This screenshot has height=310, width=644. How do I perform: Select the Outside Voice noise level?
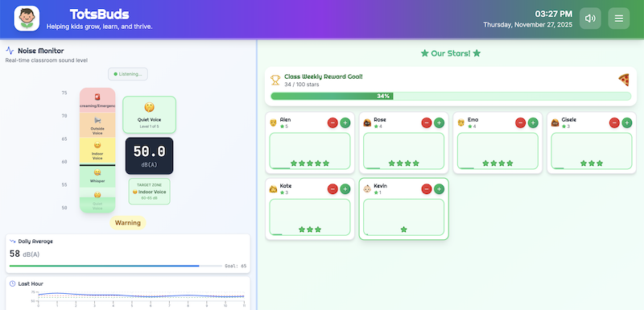(97, 126)
